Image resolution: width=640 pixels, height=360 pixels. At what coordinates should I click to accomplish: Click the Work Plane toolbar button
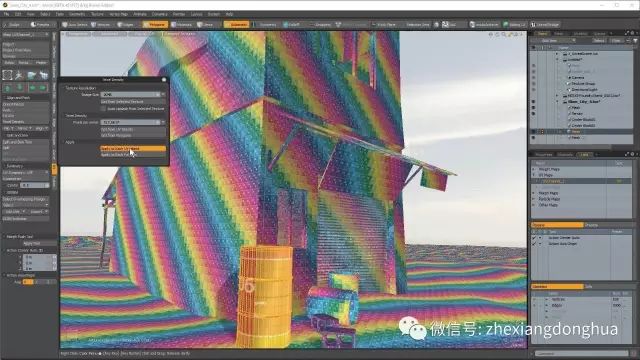(384, 24)
